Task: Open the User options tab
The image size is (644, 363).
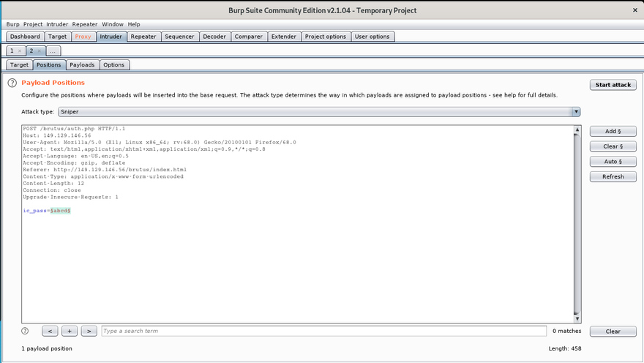Action: click(372, 37)
